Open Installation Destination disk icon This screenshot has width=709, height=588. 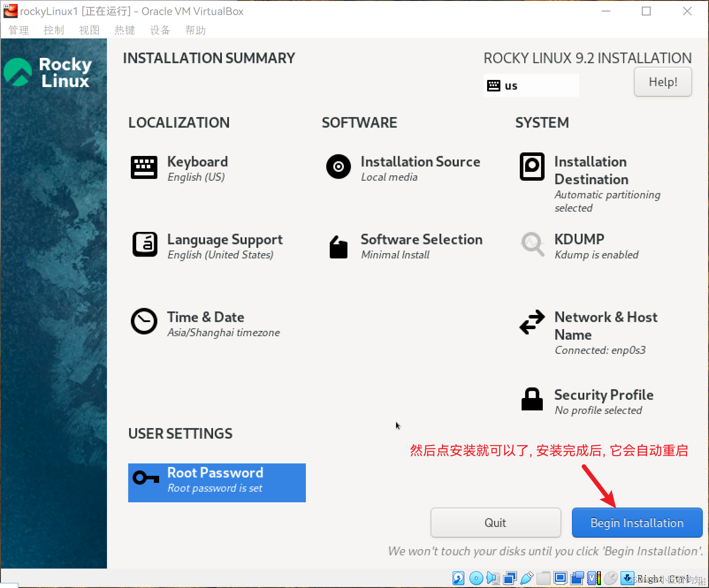click(532, 167)
